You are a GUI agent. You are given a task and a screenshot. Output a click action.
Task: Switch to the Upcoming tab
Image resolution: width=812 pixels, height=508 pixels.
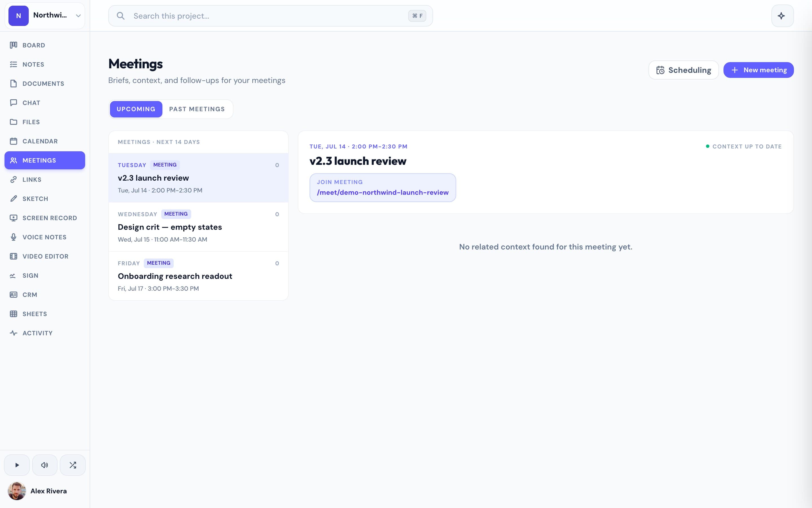click(136, 109)
